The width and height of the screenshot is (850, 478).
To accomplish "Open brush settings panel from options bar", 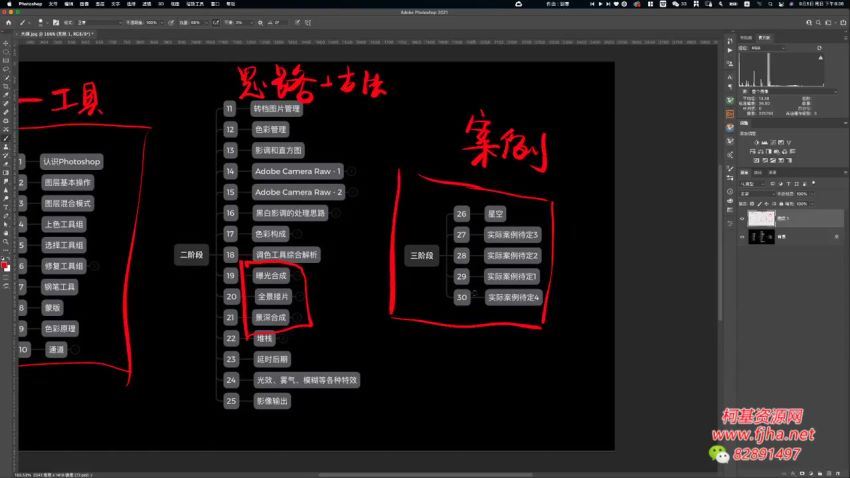I will 55,23.
